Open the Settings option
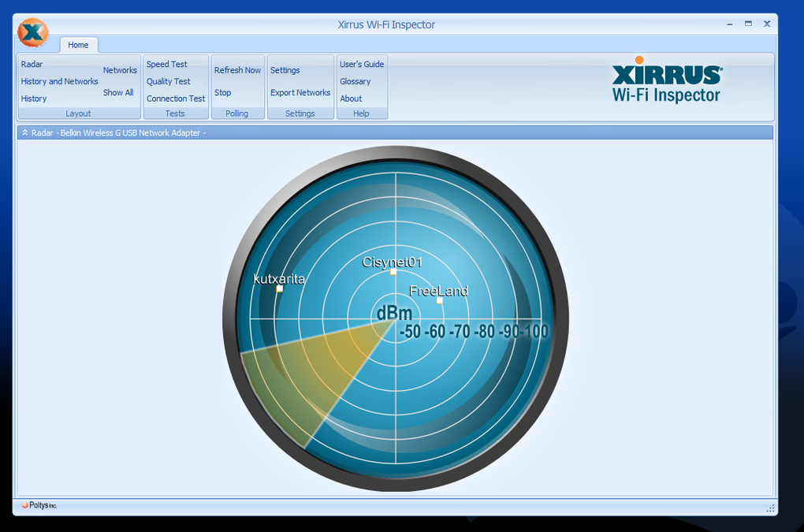The image size is (804, 532). pos(285,70)
